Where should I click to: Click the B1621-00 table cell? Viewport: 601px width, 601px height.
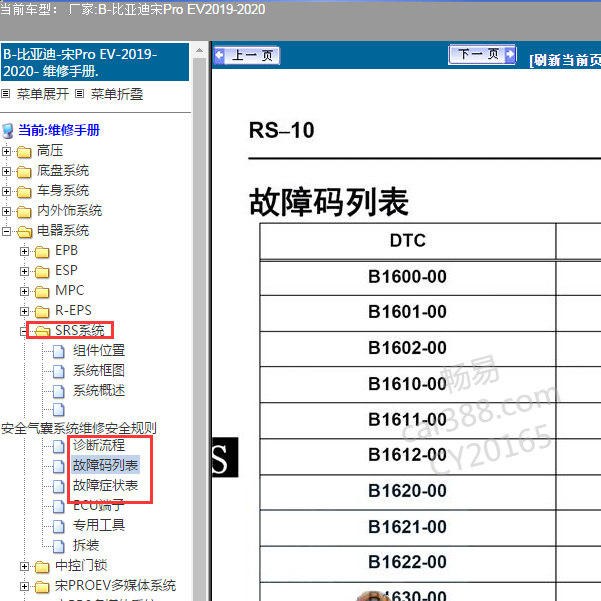(407, 527)
